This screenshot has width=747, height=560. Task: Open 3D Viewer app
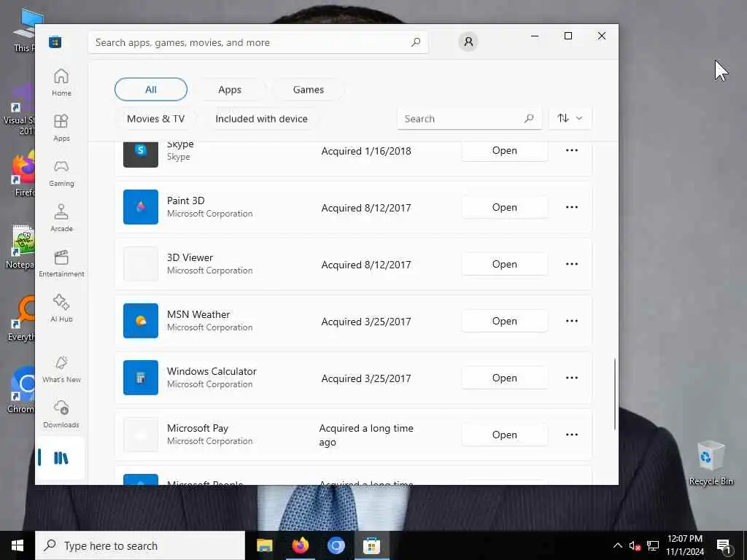click(x=505, y=264)
